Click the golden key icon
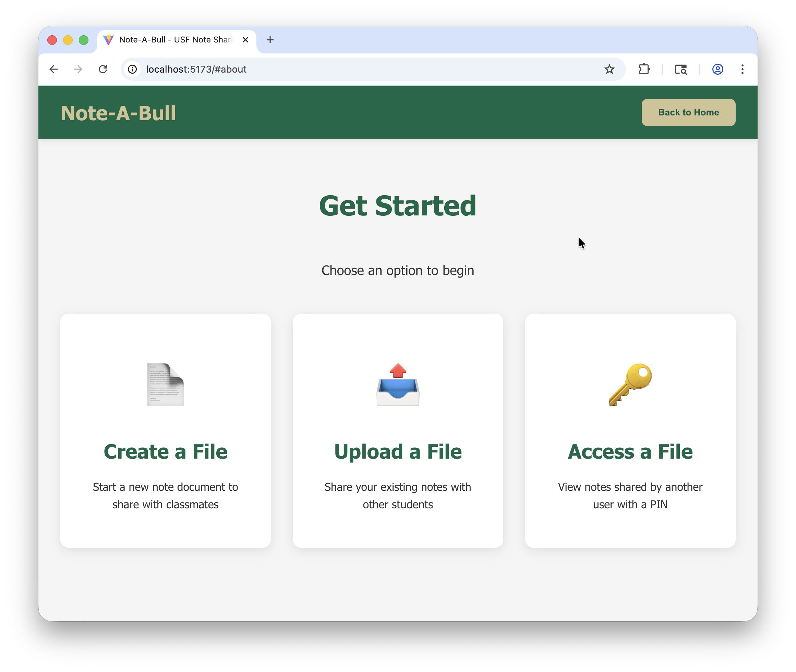The height and width of the screenshot is (672, 796). [x=630, y=384]
